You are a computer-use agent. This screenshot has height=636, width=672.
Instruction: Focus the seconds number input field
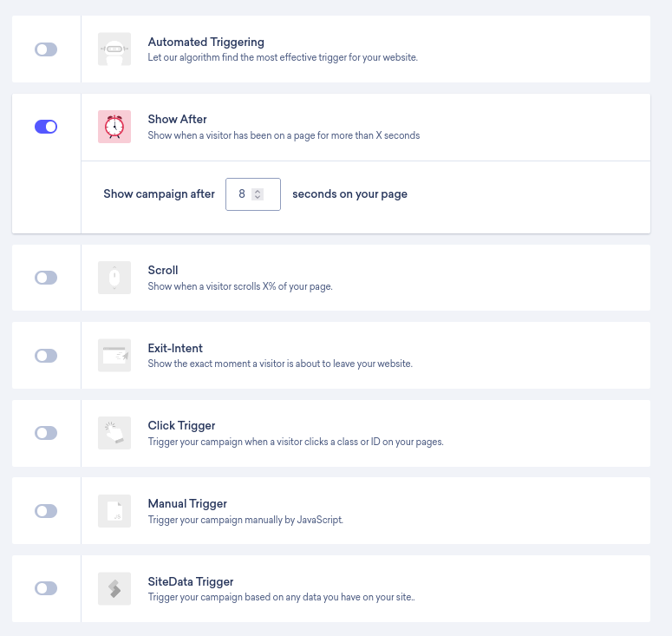tap(253, 194)
